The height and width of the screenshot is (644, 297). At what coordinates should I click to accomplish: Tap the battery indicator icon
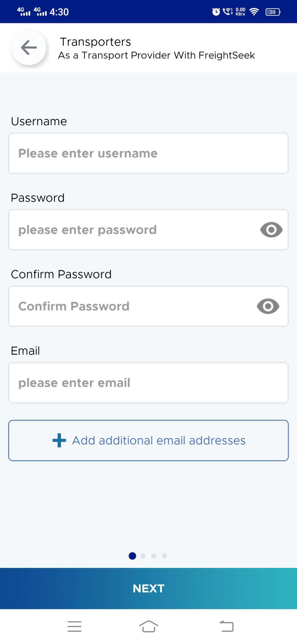pos(273,12)
